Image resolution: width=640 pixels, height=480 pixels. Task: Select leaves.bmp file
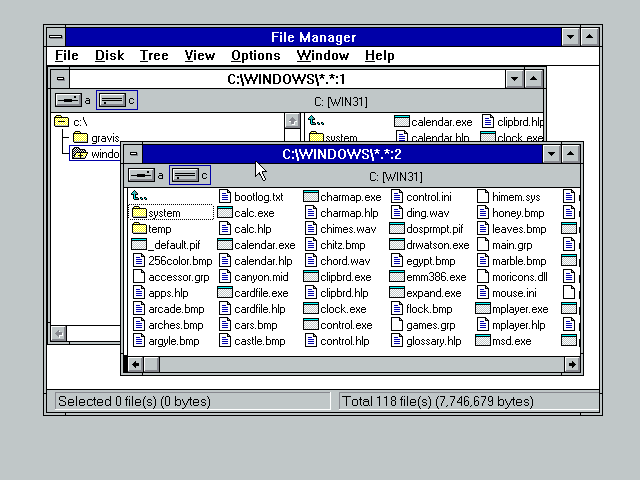coord(512,229)
